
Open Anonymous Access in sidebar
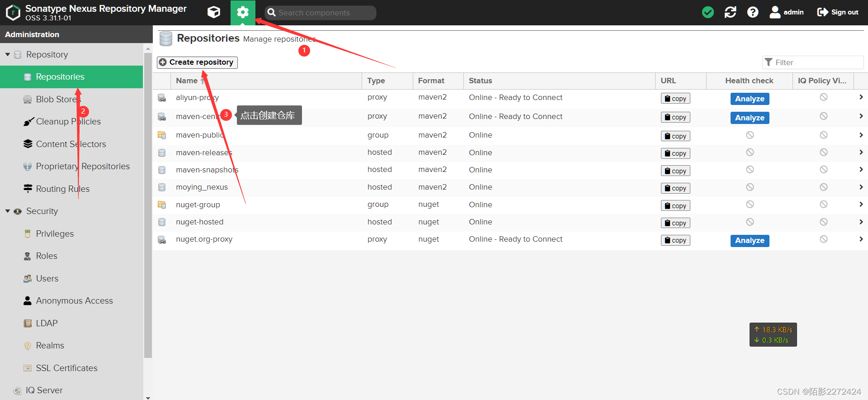point(71,301)
